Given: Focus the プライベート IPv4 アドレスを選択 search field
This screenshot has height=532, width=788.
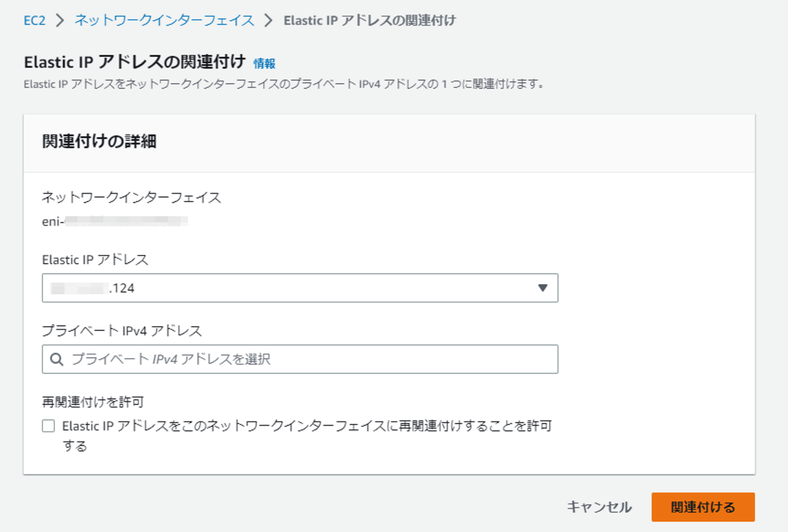Looking at the screenshot, I should coord(307,359).
